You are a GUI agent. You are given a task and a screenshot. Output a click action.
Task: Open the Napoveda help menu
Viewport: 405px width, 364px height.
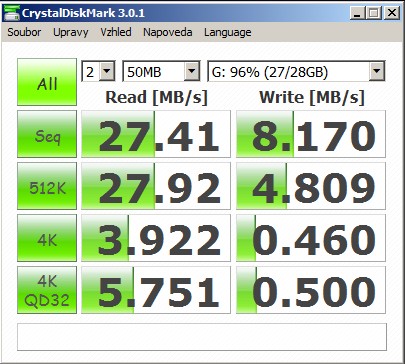point(168,32)
